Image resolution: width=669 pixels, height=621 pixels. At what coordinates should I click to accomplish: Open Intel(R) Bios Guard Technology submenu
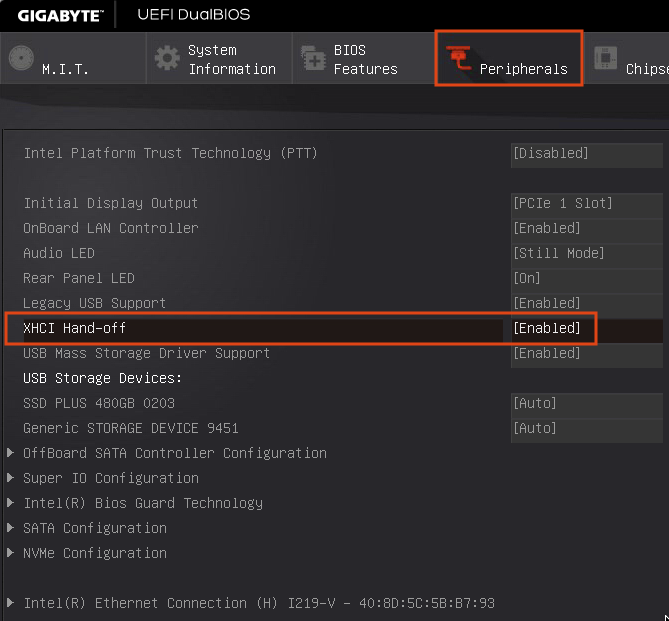pyautogui.click(x=143, y=504)
